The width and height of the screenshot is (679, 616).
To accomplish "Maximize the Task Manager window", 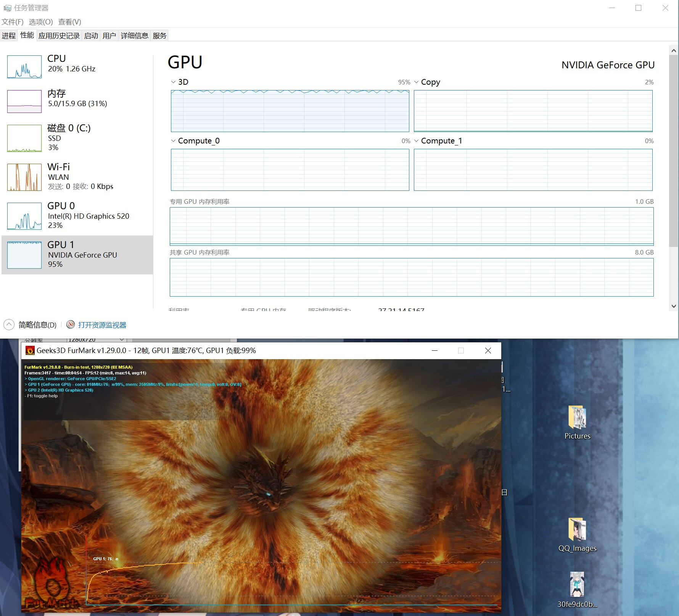I will pos(638,8).
